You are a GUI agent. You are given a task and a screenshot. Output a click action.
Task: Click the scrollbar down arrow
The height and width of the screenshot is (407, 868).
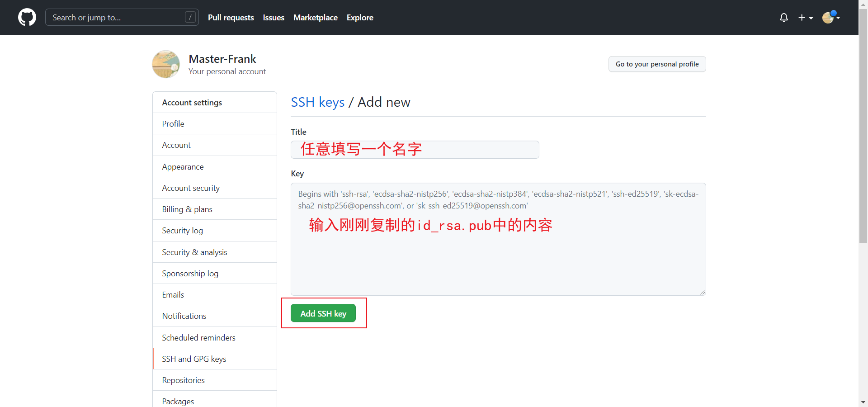click(863, 402)
